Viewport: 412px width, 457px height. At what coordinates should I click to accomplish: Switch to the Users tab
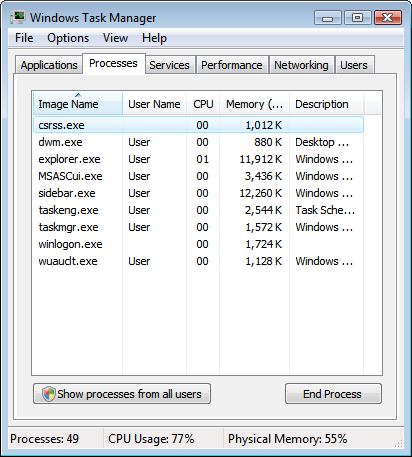click(354, 65)
